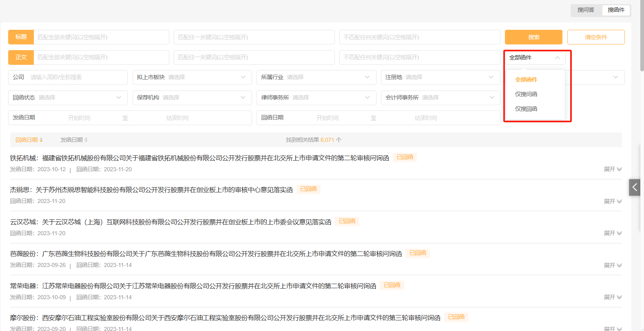
Task: Click 已回函 tag on 芭薇股份 row
Action: (x=418, y=253)
